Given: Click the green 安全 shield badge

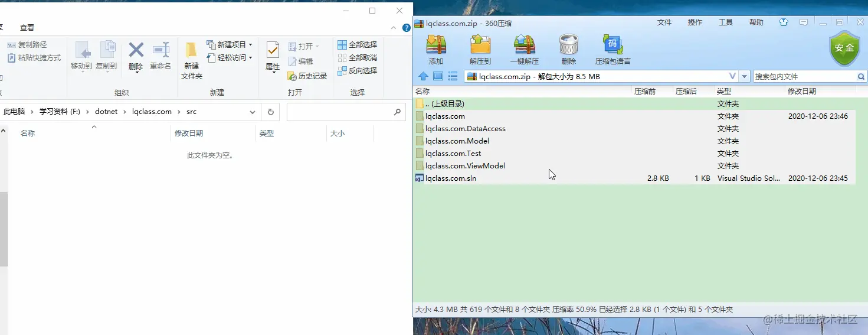Looking at the screenshot, I should pyautogui.click(x=844, y=48).
